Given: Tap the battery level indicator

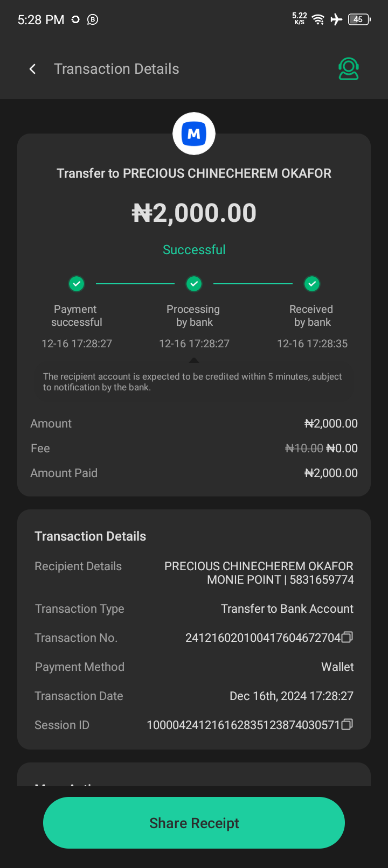Looking at the screenshot, I should click(x=359, y=20).
